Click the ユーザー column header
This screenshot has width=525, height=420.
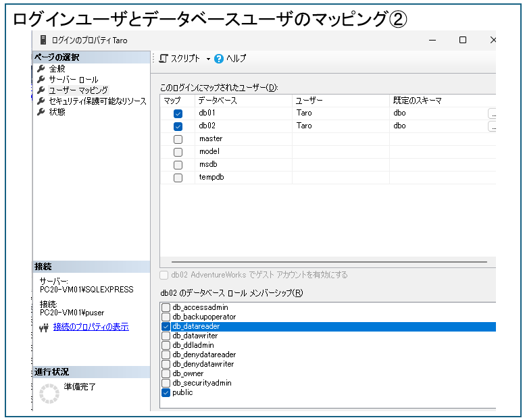coord(341,101)
